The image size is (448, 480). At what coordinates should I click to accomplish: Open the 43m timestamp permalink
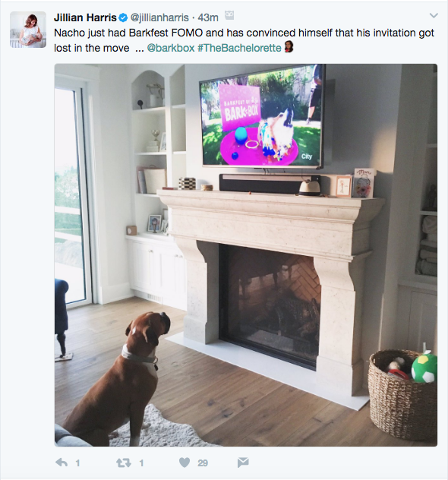[x=208, y=17]
